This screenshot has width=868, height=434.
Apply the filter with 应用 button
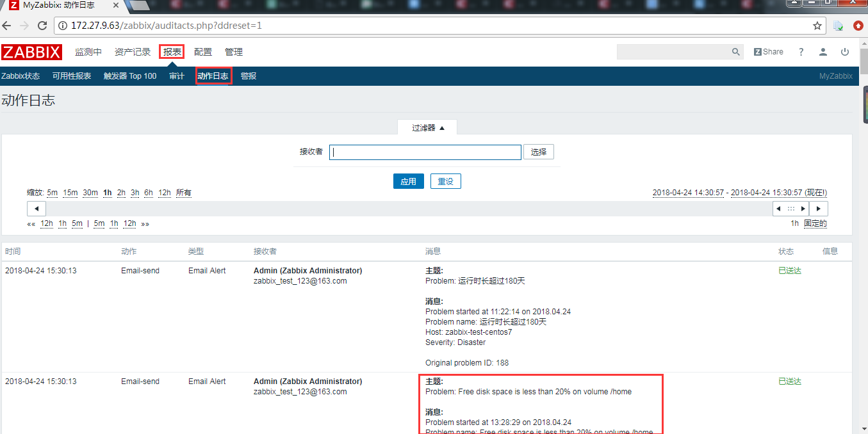pos(408,181)
